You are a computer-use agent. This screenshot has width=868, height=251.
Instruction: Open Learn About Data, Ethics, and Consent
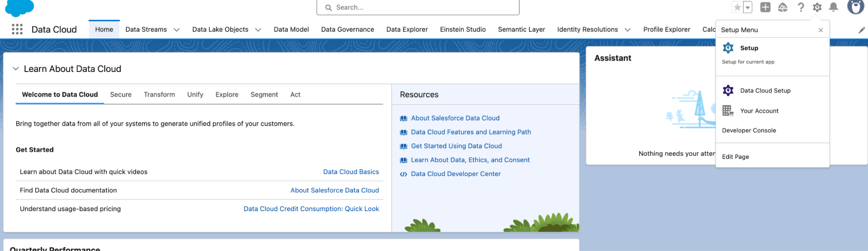[470, 160]
